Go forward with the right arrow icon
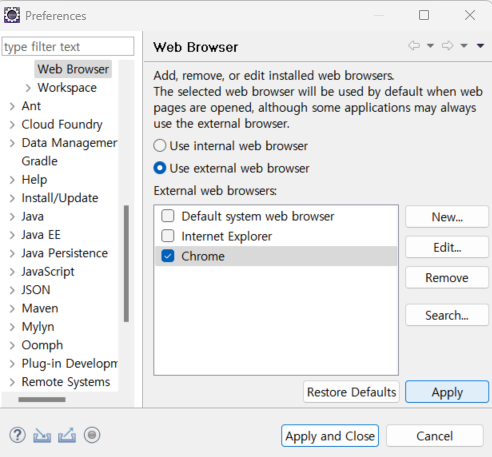Viewport: 492px width, 457px height. click(447, 45)
